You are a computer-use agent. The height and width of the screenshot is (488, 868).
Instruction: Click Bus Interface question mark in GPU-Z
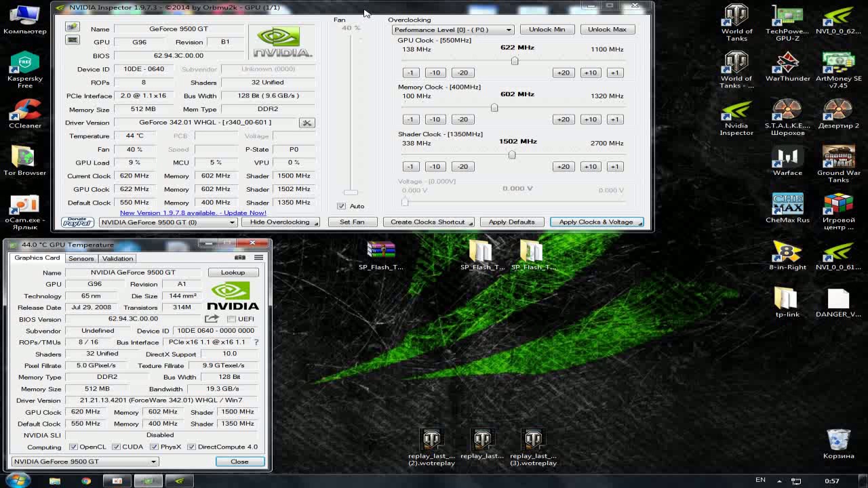tap(256, 342)
